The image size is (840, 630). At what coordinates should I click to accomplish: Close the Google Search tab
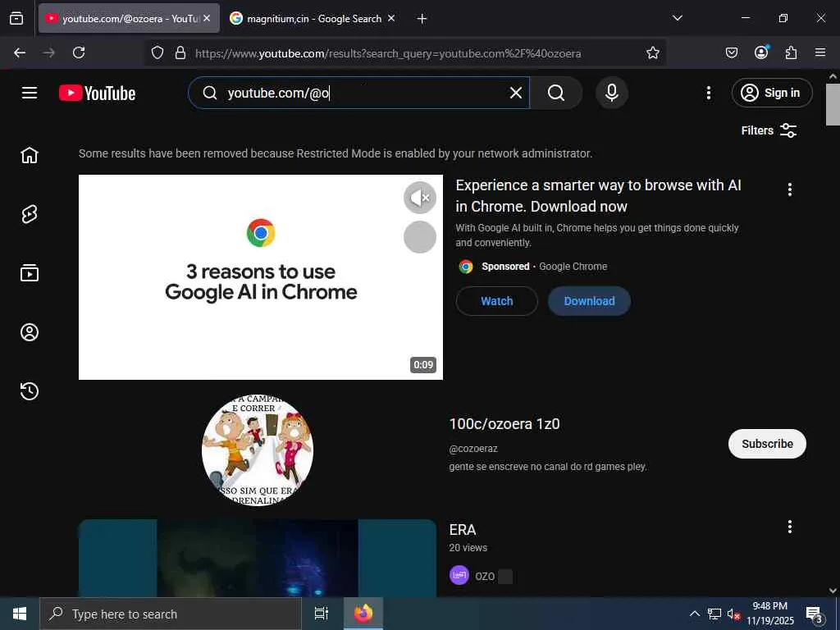[391, 18]
